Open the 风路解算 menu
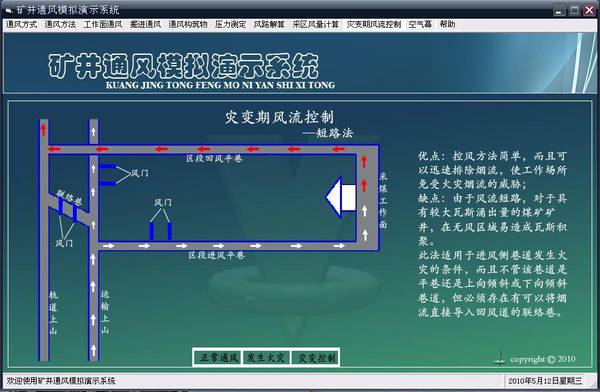This screenshot has width=600, height=392. point(269,24)
